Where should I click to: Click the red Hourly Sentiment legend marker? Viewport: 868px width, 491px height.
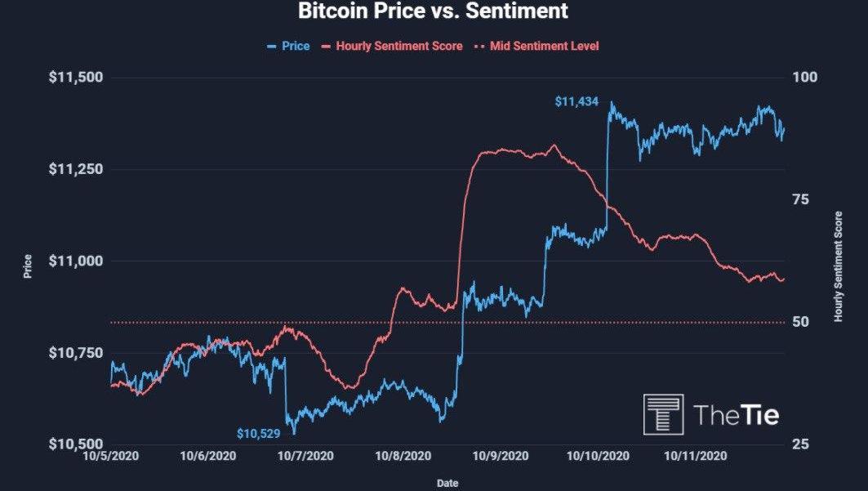326,47
